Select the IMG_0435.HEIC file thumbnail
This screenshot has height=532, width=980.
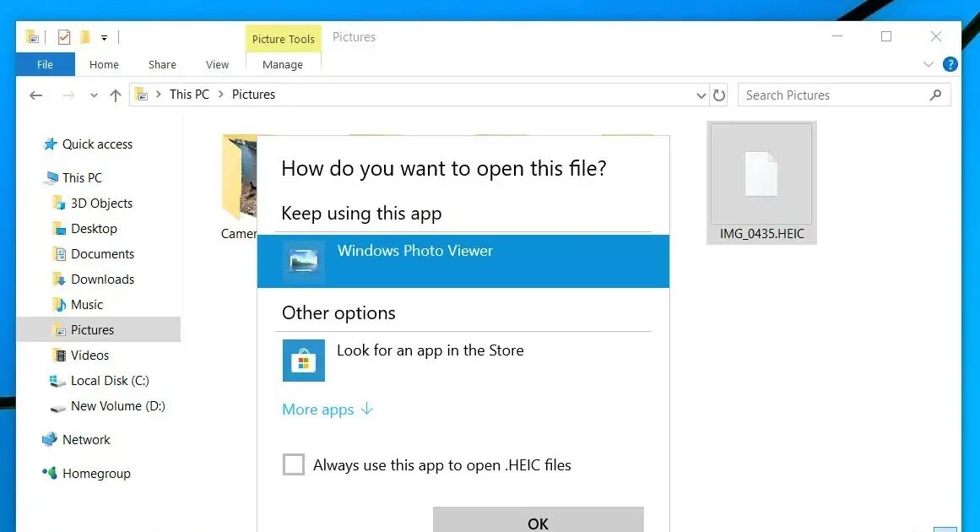[761, 182]
